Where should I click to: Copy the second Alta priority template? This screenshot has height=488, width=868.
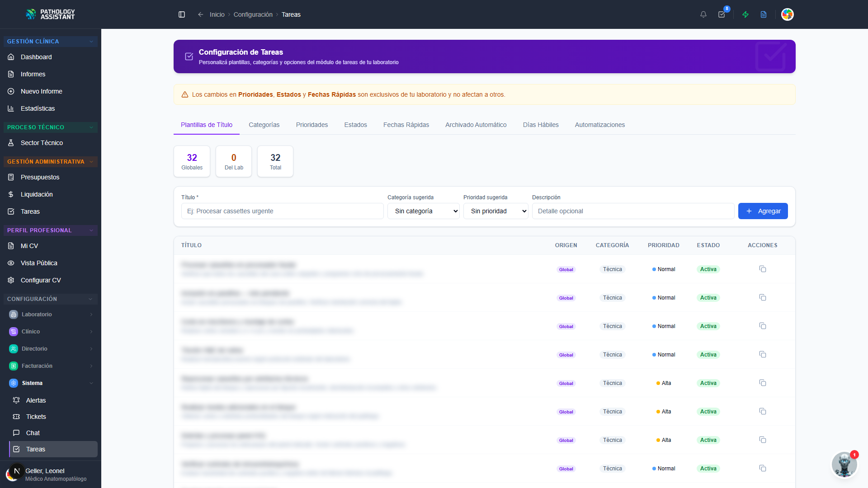tap(763, 412)
